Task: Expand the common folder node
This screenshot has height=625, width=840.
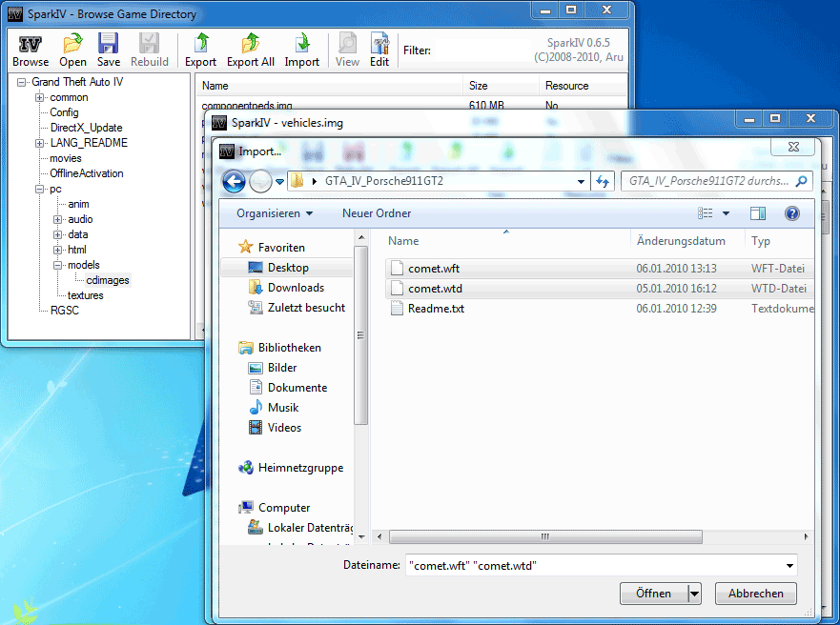Action: pos(39,97)
